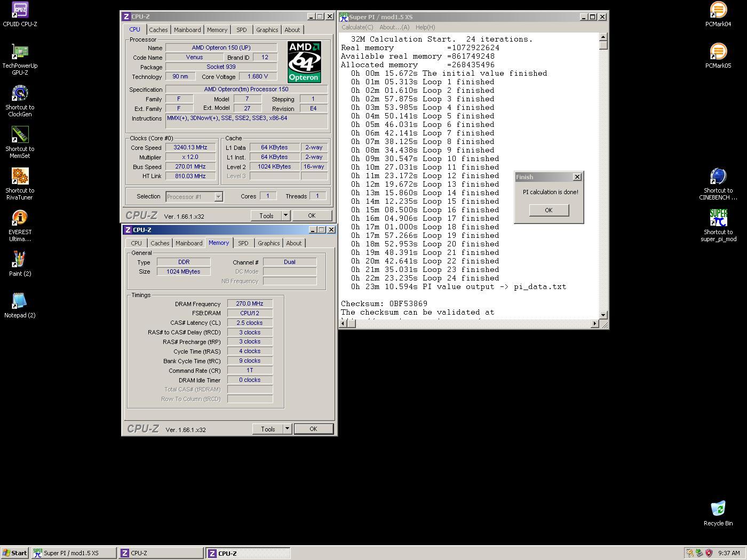Click Super PI vertical scrollbar up arrow

603,37
